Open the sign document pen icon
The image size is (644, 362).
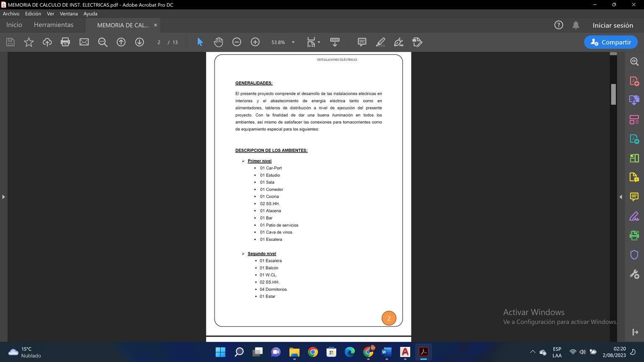(399, 42)
